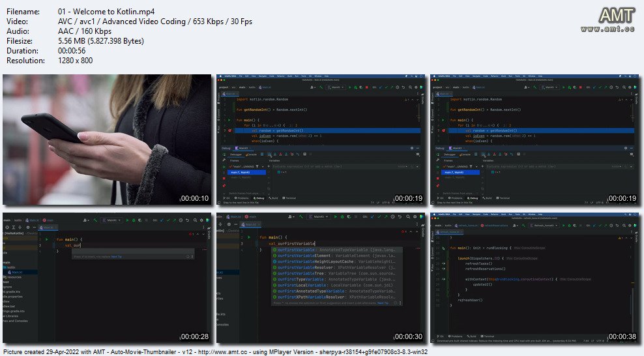Click 'refreshUser()' line in 00:00:38 frame
The height and width of the screenshot is (356, 644).
tap(470, 300)
